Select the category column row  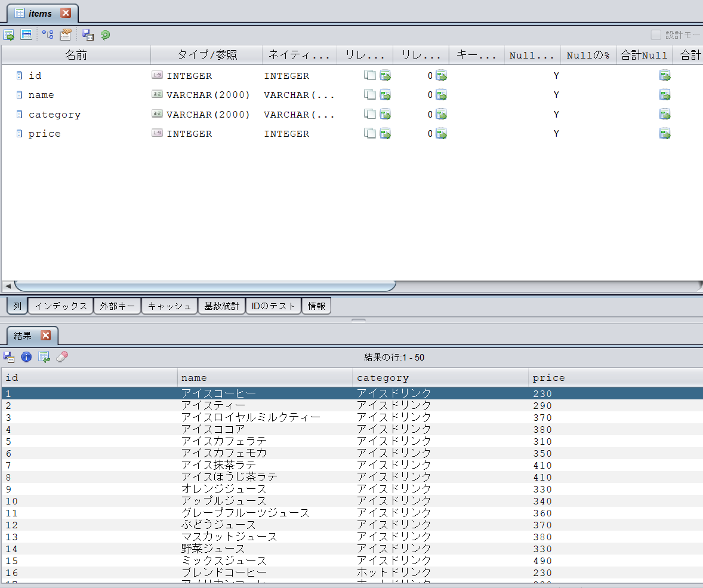tap(353, 115)
